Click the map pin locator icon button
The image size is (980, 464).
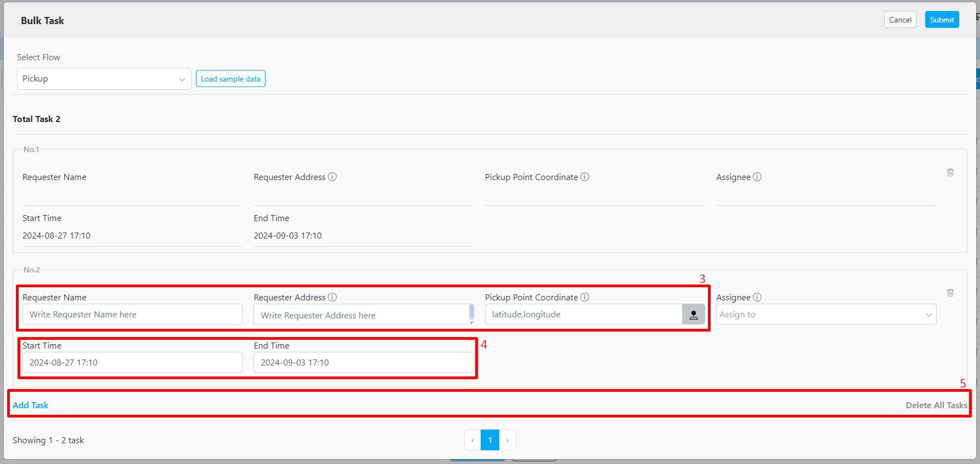pyautogui.click(x=693, y=315)
